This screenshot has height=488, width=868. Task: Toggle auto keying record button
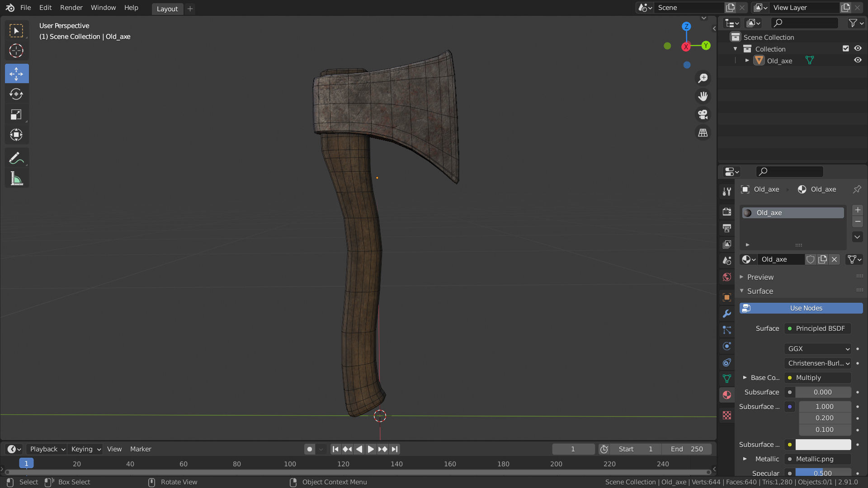309,449
